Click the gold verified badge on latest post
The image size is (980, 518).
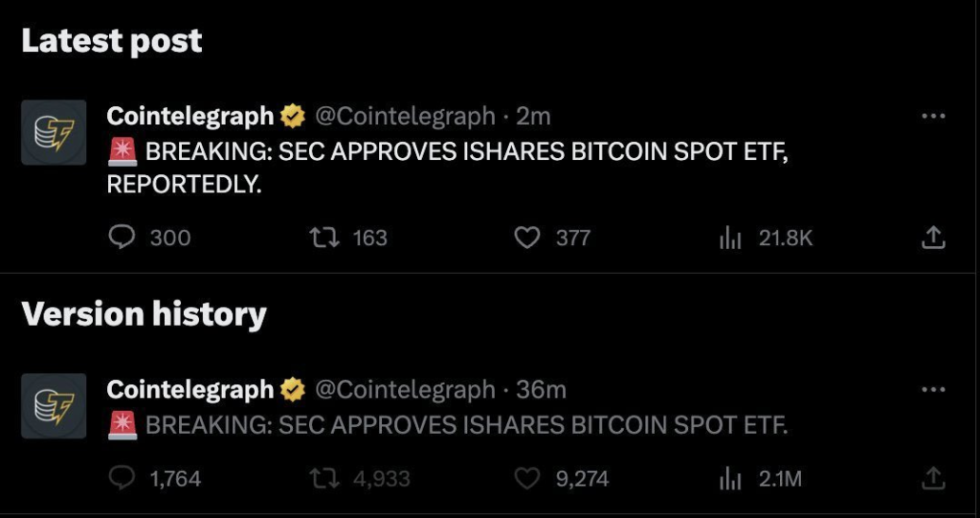(x=292, y=117)
